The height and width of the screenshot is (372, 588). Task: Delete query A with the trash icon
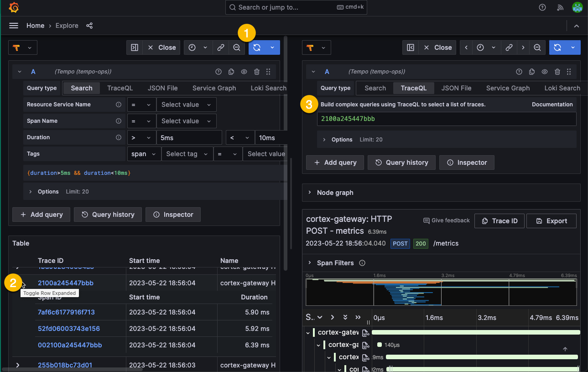tap(256, 72)
